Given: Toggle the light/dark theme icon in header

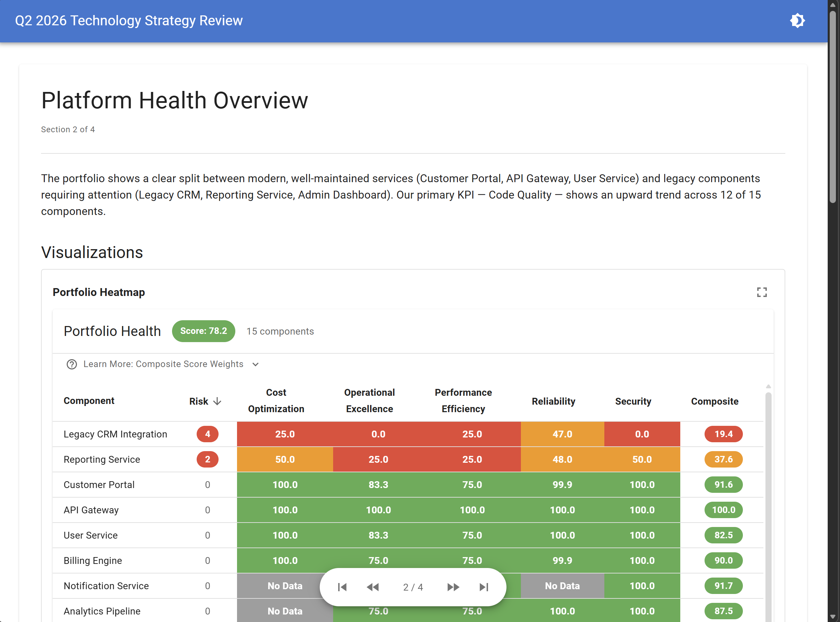Looking at the screenshot, I should pyautogui.click(x=797, y=21).
